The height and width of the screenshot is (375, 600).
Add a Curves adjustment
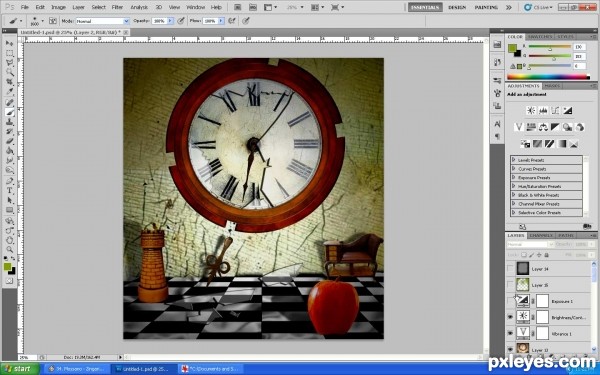tap(555, 111)
